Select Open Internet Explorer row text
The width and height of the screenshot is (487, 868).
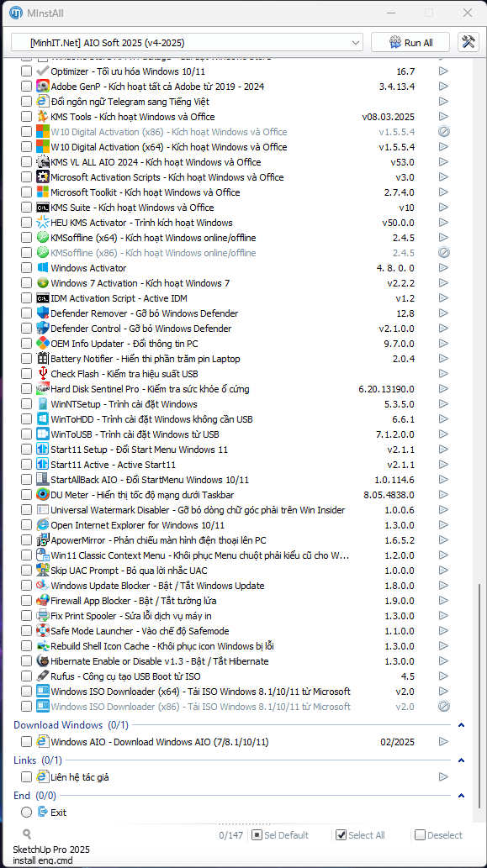(137, 525)
